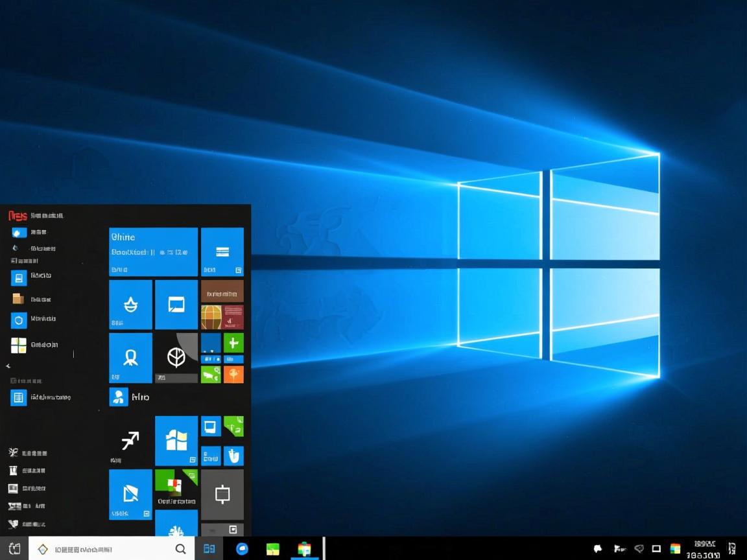Image resolution: width=747 pixels, height=560 pixels.
Task: Open the tile with the diagonal arrow icon
Action: point(129,441)
